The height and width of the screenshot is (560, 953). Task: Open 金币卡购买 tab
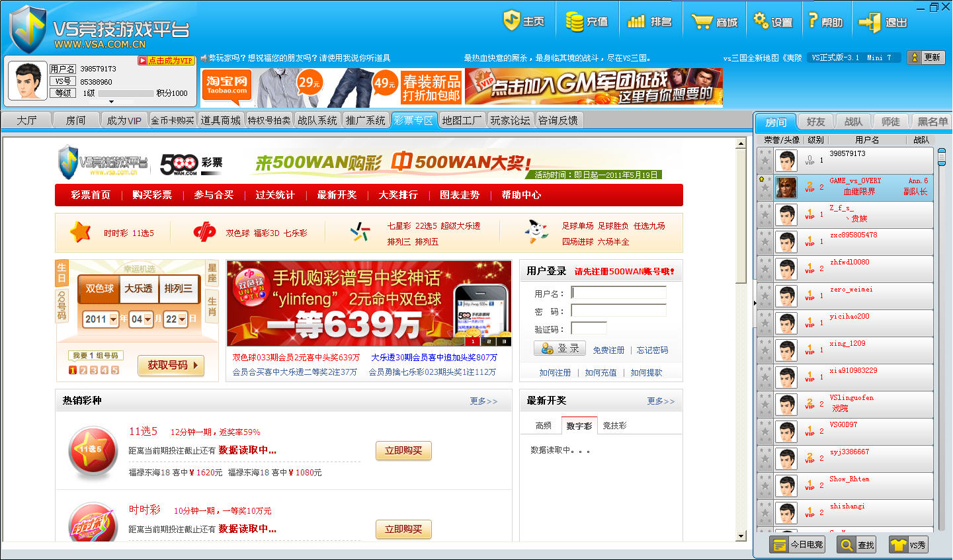click(173, 120)
